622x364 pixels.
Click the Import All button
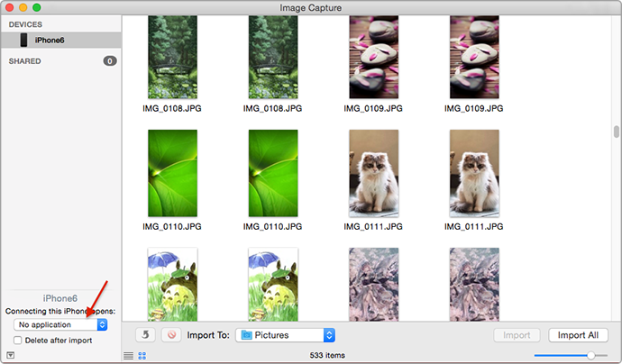click(578, 335)
